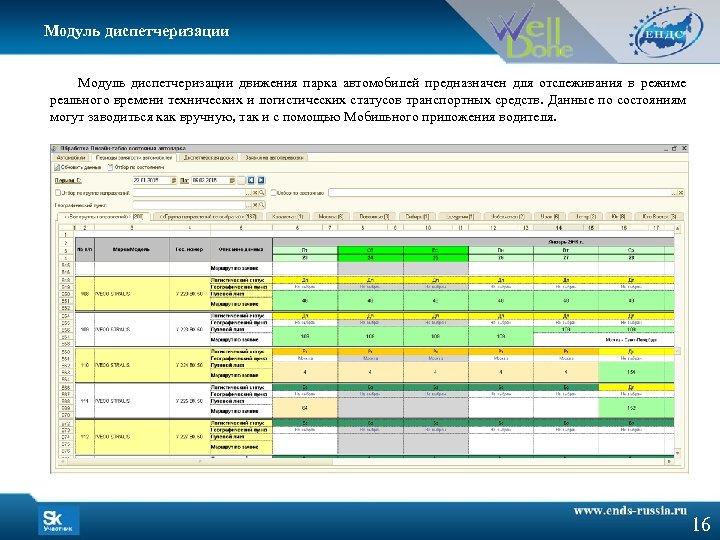Open the Урал (8) region tab
Image resolution: width=720 pixels, height=540 pixels.
coord(550,216)
